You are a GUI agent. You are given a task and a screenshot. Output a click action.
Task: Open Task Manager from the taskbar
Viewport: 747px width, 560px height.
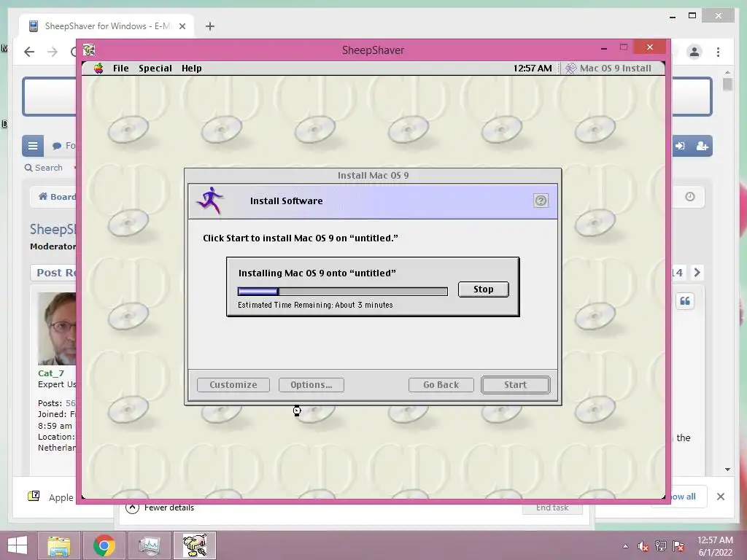(x=149, y=545)
